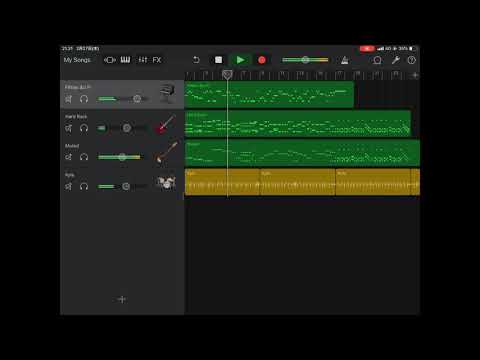This screenshot has width=480, height=360.
Task: Open the sound browser icon next to My Songs
Action: pos(110,60)
